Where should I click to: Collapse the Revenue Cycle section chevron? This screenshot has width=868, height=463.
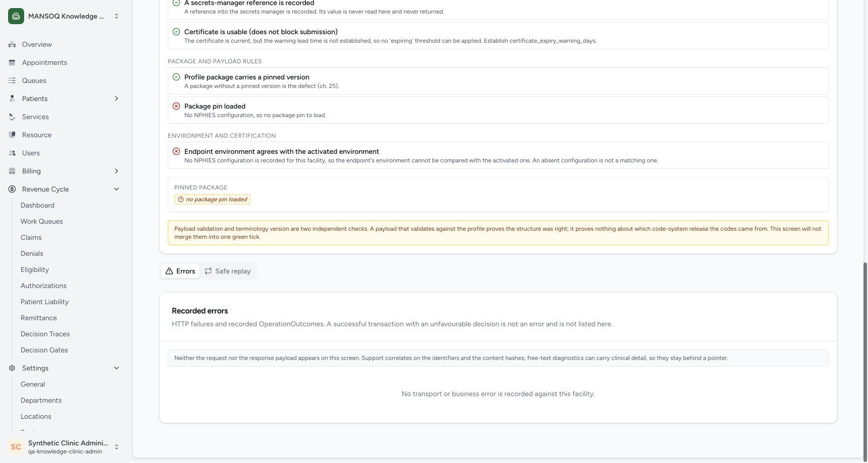(x=117, y=189)
